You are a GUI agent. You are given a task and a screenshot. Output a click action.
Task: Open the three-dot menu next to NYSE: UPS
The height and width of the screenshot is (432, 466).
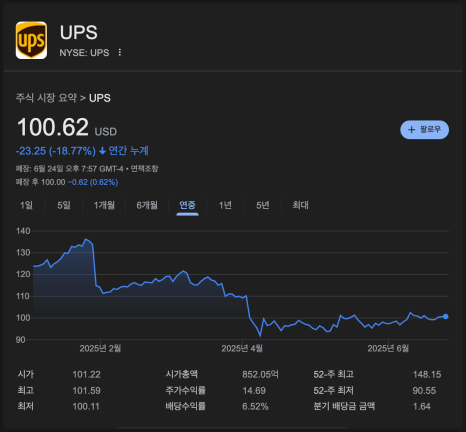[120, 52]
